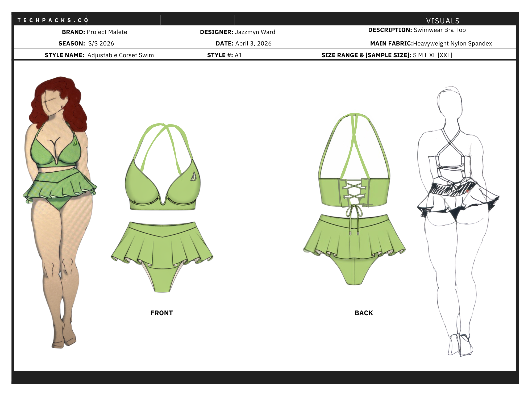The image size is (532, 411).
Task: Select the designer name Jazzmyn Ward
Action: point(255,32)
